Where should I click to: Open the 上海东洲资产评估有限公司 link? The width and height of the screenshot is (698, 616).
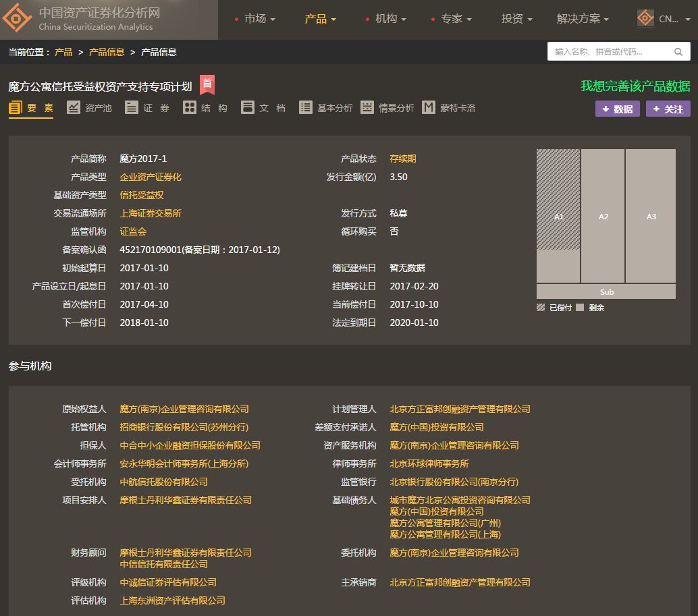(172, 601)
